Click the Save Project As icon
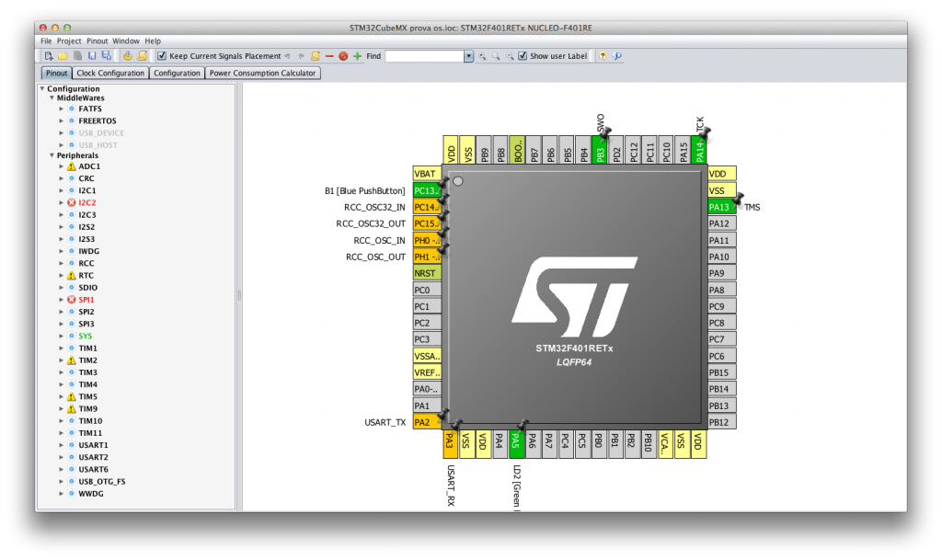Screen dimensions: 942x560 [x=107, y=56]
